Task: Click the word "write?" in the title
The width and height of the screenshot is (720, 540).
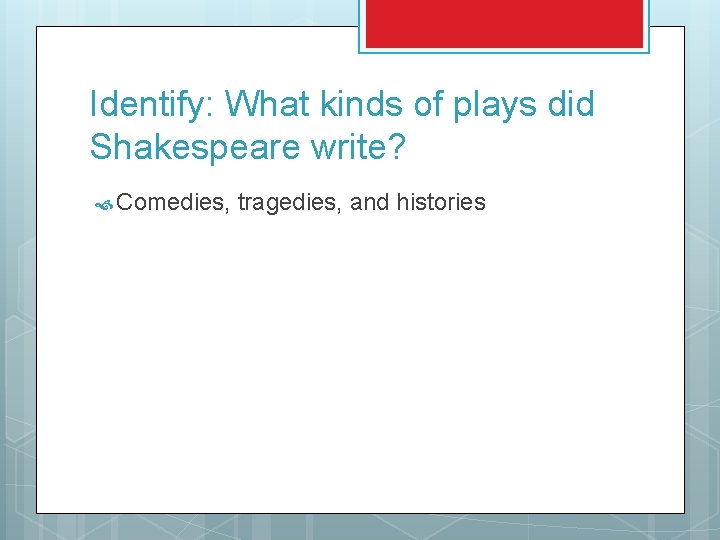Action: 358,146
